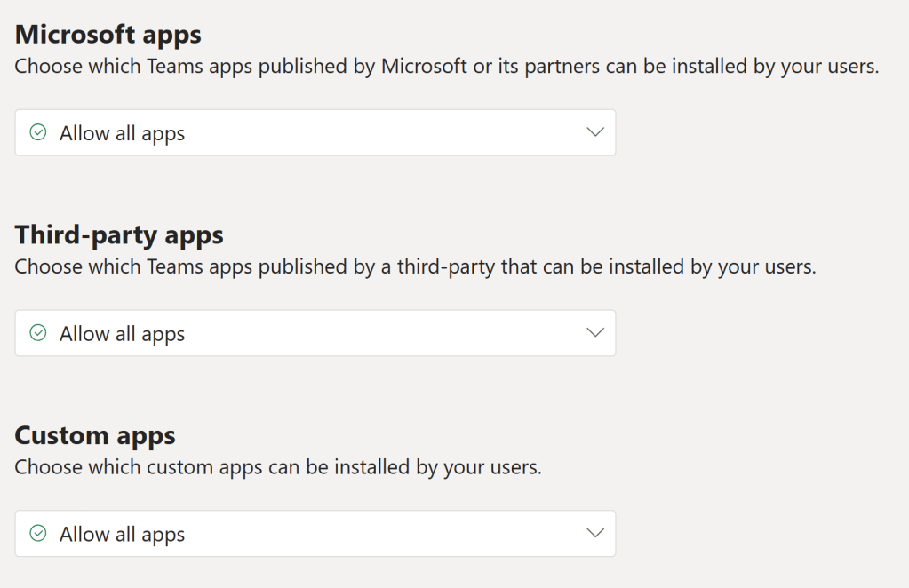Open the Custom apps permission dropdown
Viewport: 909px width, 588px height.
pos(315,534)
